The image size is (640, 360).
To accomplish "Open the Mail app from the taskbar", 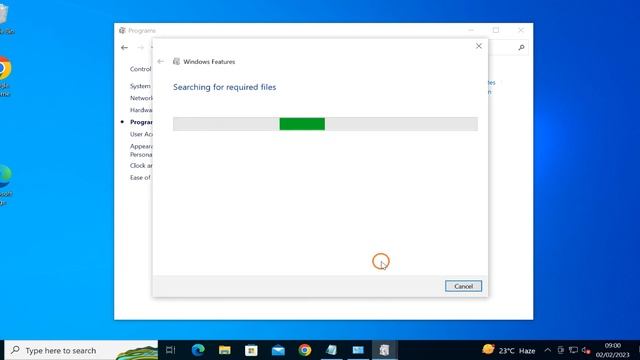I will [278, 350].
